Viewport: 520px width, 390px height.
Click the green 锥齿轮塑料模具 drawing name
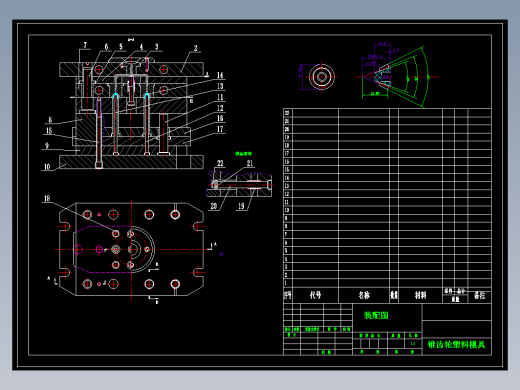point(456,344)
